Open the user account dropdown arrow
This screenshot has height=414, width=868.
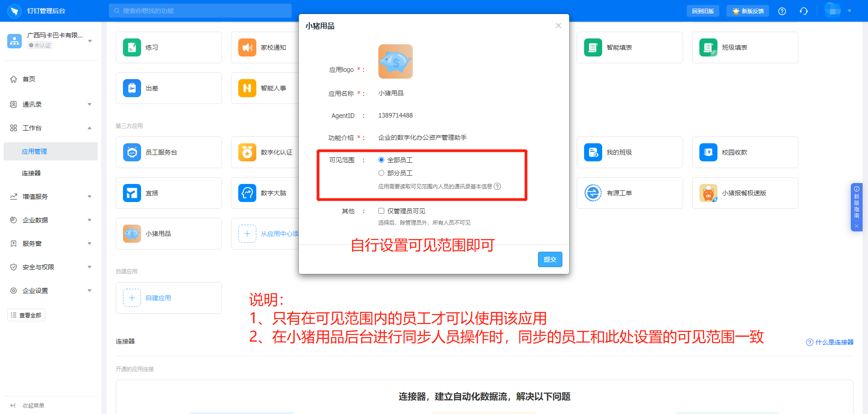849,11
